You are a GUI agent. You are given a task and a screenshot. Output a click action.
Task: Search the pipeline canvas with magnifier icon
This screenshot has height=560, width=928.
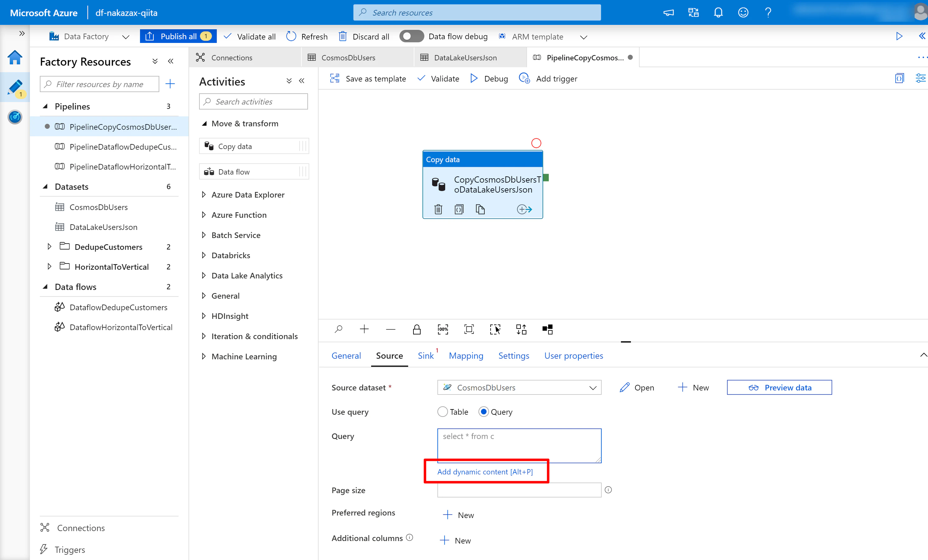338,329
